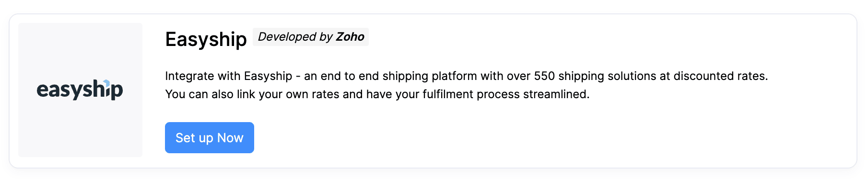The width and height of the screenshot is (868, 181).
Task: Click the word 'Now' on the blue button
Action: click(x=230, y=138)
